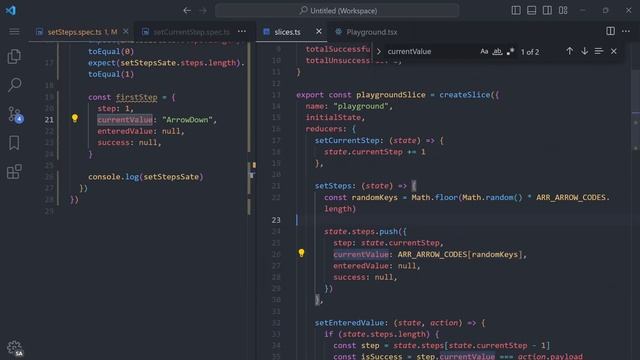Click setCurrentStep reducer name
This screenshot has width=640, height=360.
(347, 140)
